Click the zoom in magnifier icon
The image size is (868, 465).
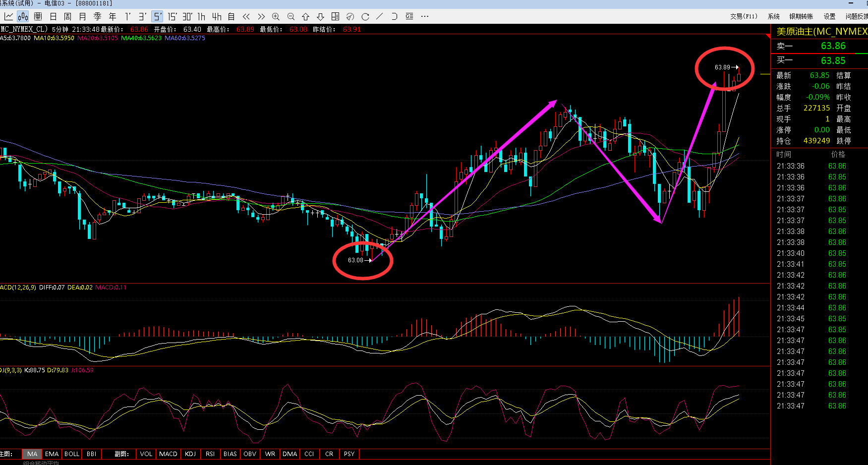[276, 16]
